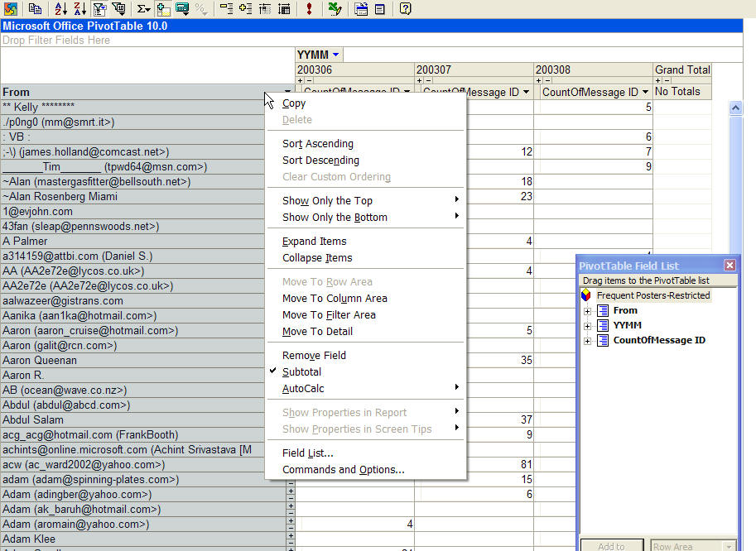Click the Sort Ascending A-Z toolbar icon

[60, 9]
